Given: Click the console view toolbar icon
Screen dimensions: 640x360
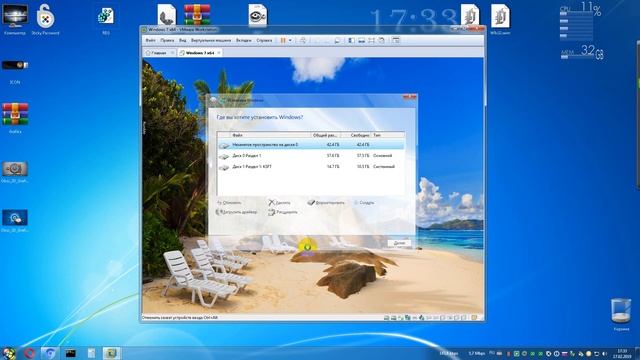Looking at the screenshot, I should tap(396, 40).
